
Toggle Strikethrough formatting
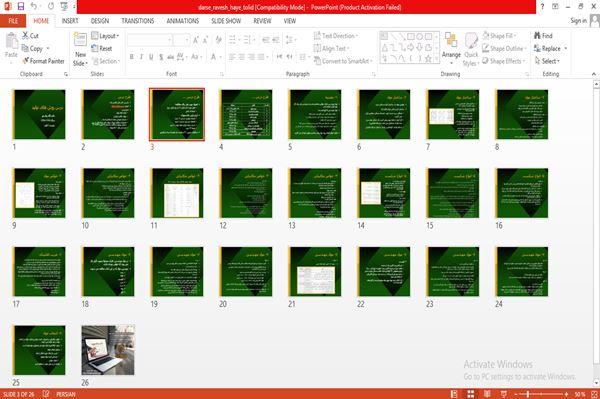[x=171, y=57]
